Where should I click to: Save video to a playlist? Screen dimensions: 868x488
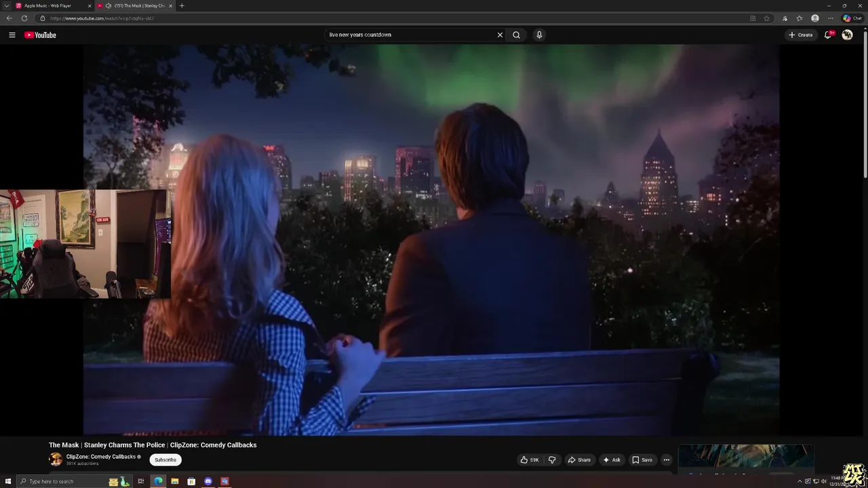click(642, 460)
